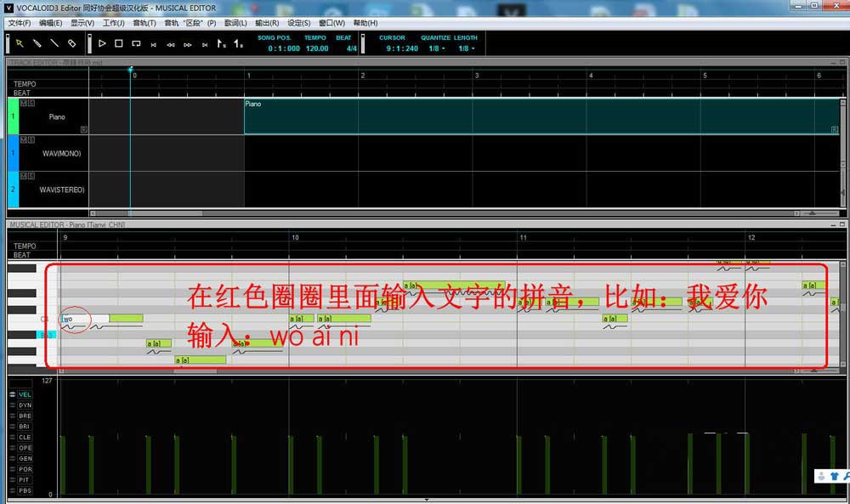Select the DYN control parameter

[x=25, y=405]
